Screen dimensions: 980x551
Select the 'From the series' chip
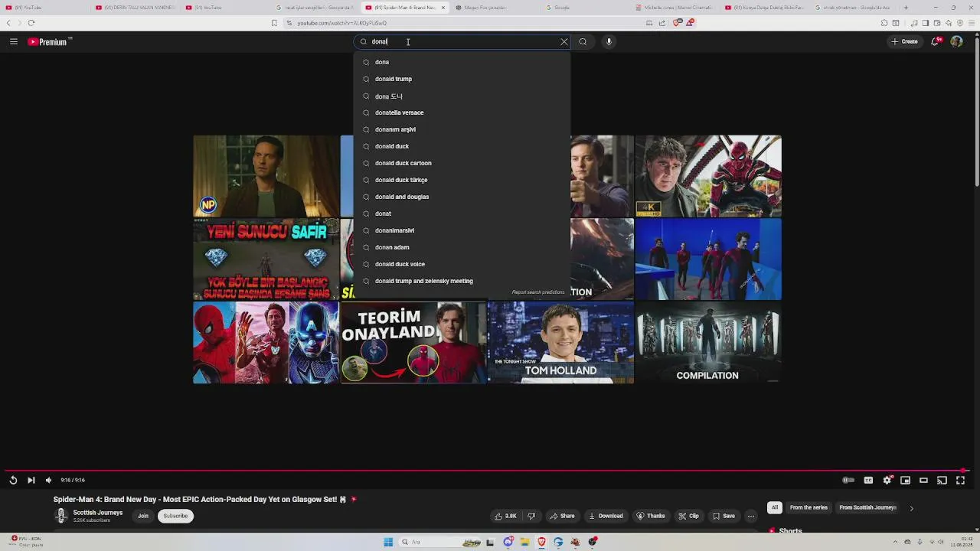pos(808,507)
